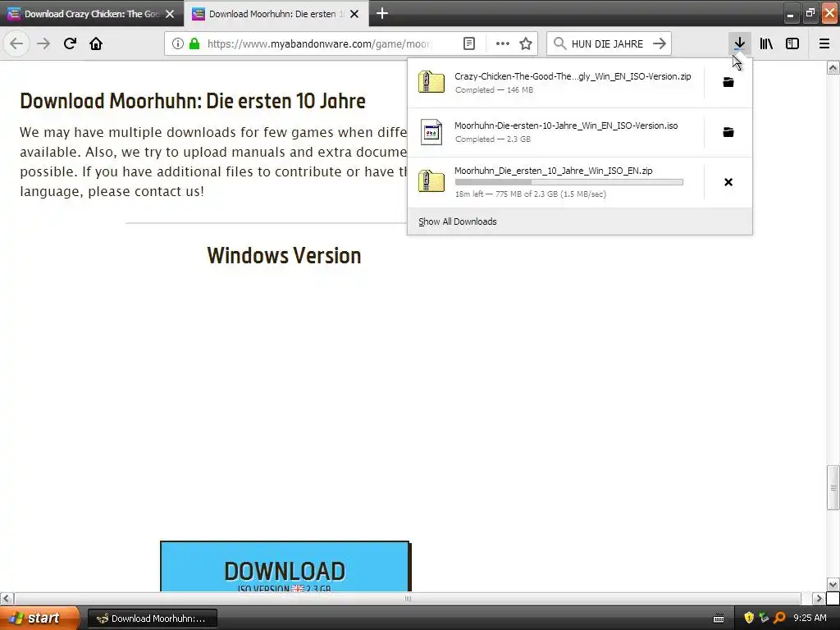Screen dimensions: 840x630
Task: Open page actions three-dots menu
Action: 503,43
